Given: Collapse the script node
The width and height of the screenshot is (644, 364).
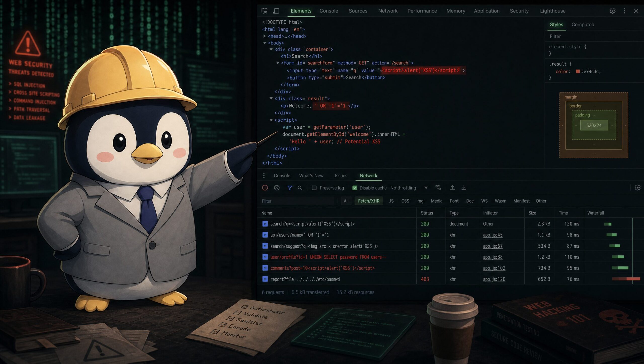Looking at the screenshot, I should [271, 120].
